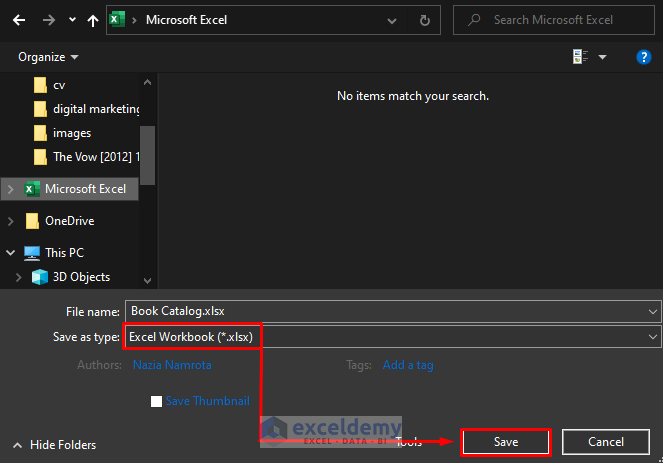
Task: Click the Microsoft Excel breadcrumb path
Action: pos(186,20)
